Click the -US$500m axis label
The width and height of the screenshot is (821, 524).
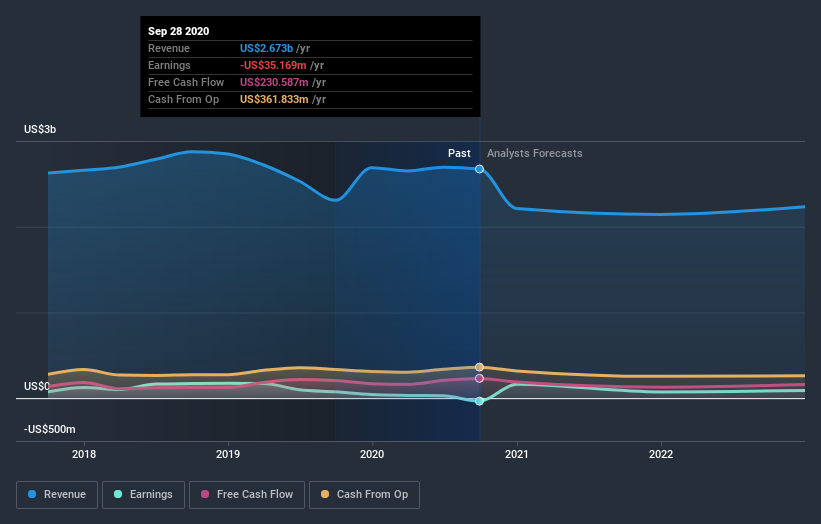pos(50,429)
